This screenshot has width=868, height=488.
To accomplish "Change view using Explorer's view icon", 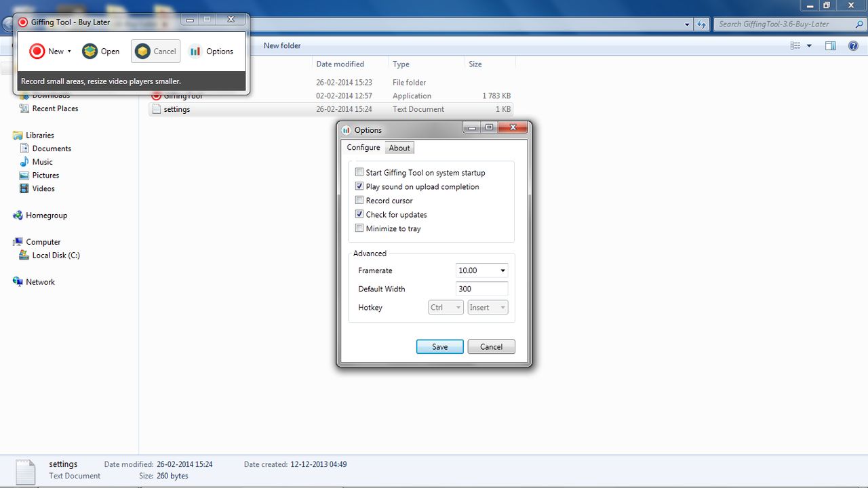I will pos(795,45).
